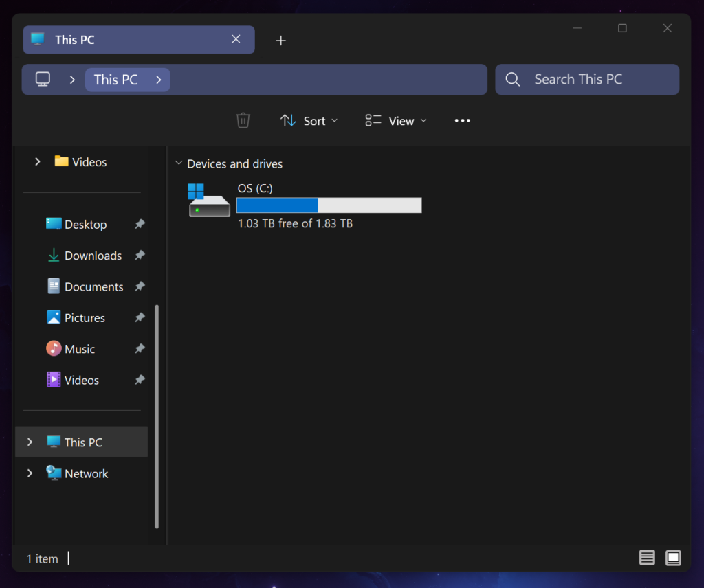
Task: Select This PC in navigation pane
Action: 81,442
